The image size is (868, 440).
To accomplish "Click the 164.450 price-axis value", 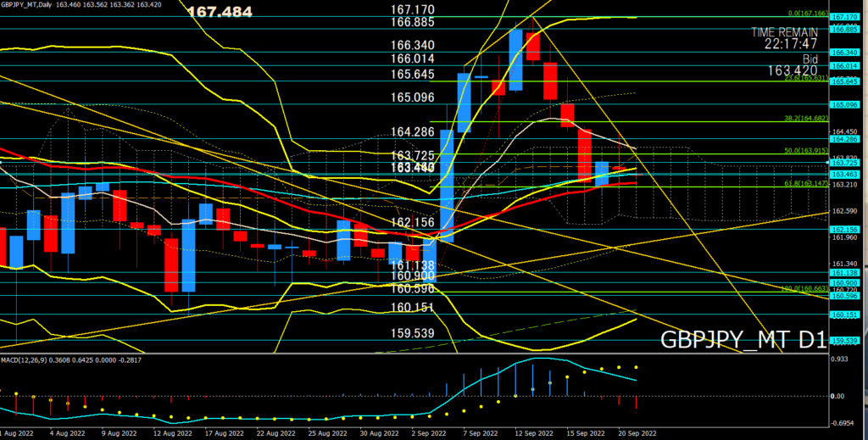I will (845, 131).
